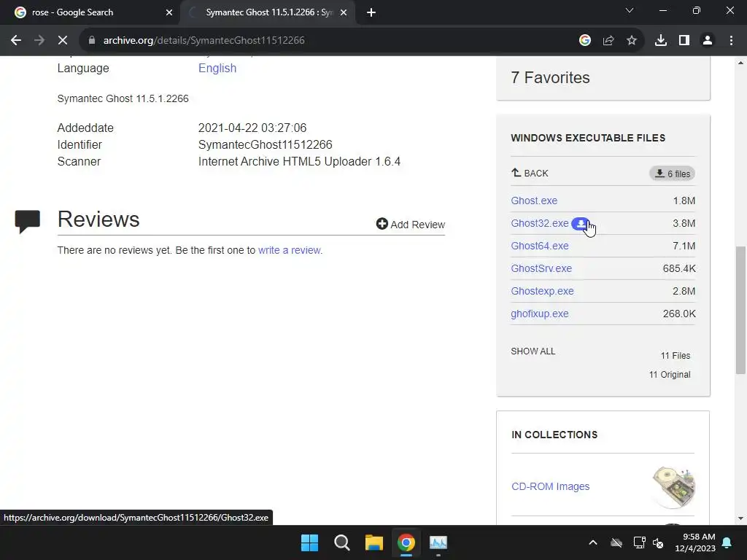Open Chrome downloads panel

(661, 41)
